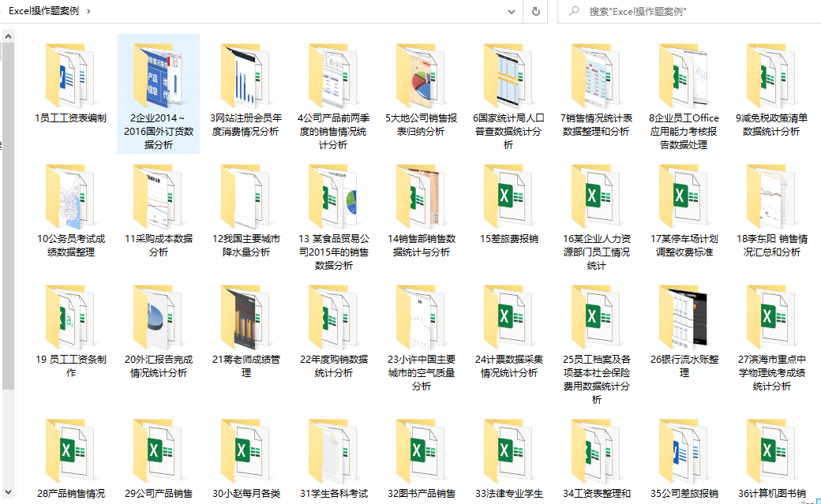Click the search magnifier icon
Screen dimensions: 821x504
point(574,11)
